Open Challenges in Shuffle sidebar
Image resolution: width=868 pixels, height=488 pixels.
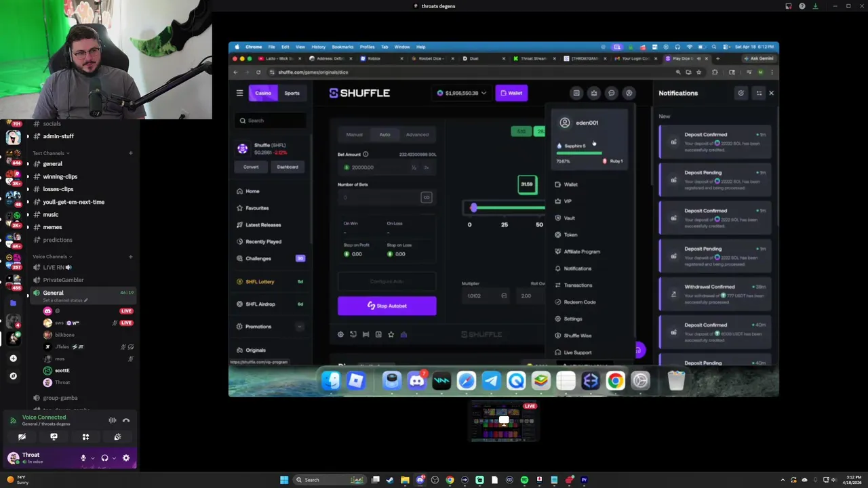tap(258, 258)
